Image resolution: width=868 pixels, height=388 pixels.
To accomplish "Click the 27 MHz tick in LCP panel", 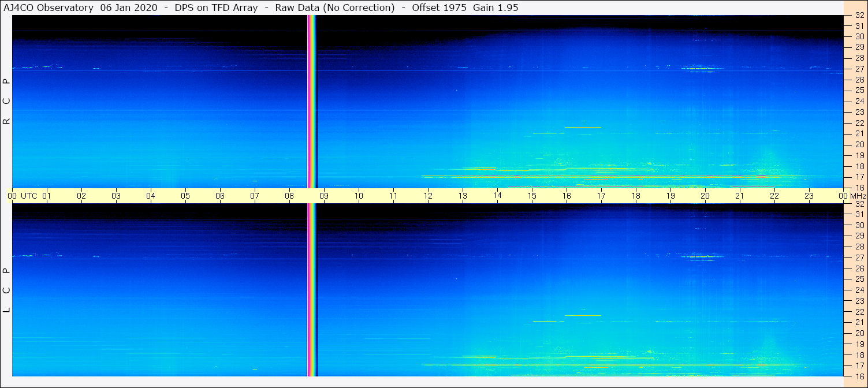I will pos(859,258).
